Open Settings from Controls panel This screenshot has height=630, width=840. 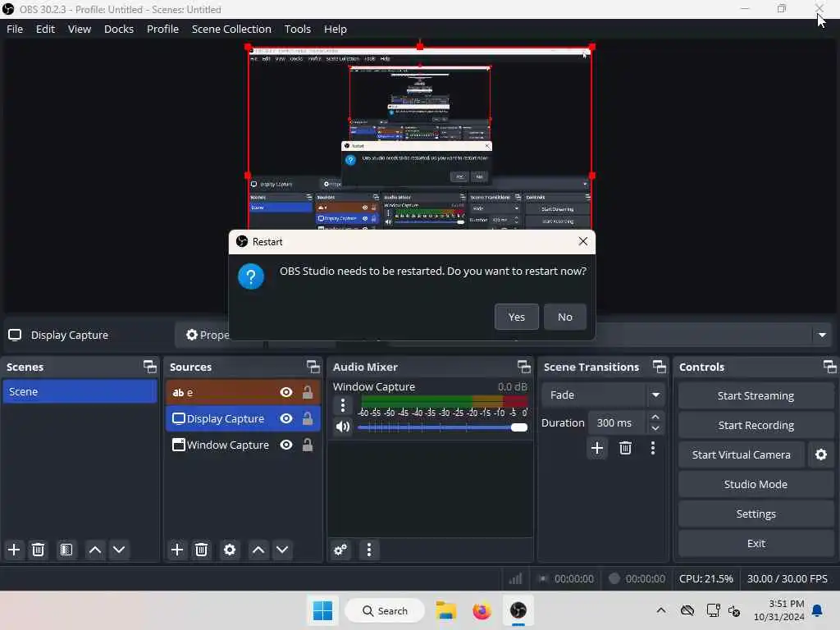pos(756,514)
